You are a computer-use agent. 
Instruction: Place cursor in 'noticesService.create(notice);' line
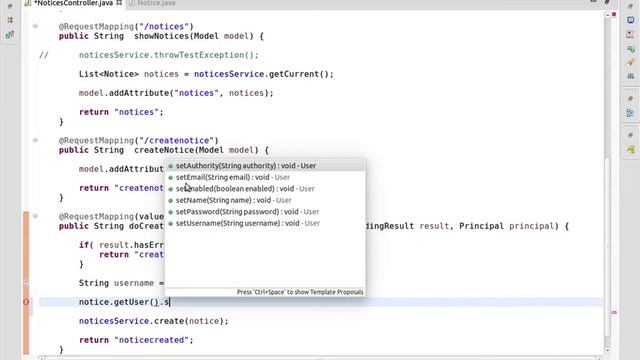[x=154, y=321]
